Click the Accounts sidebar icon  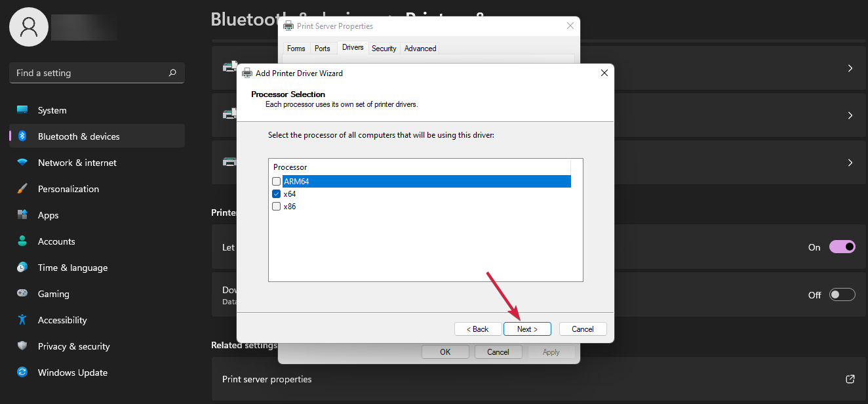point(22,241)
